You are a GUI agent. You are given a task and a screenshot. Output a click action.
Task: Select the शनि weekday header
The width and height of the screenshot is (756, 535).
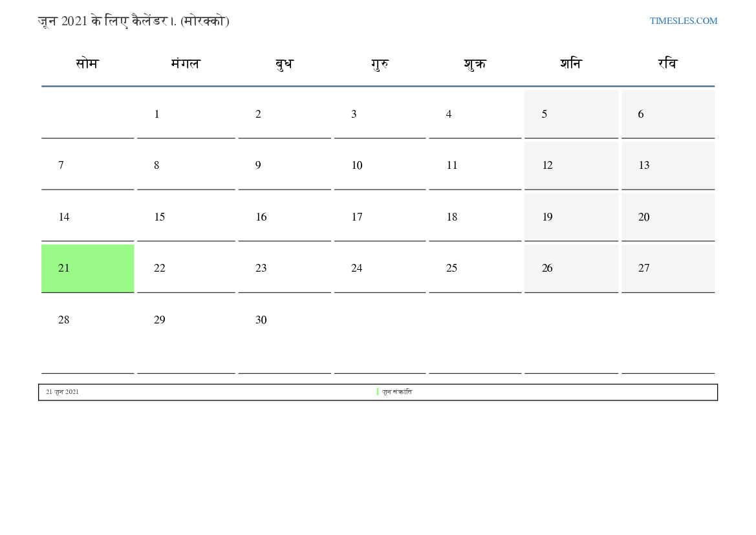tap(571, 63)
